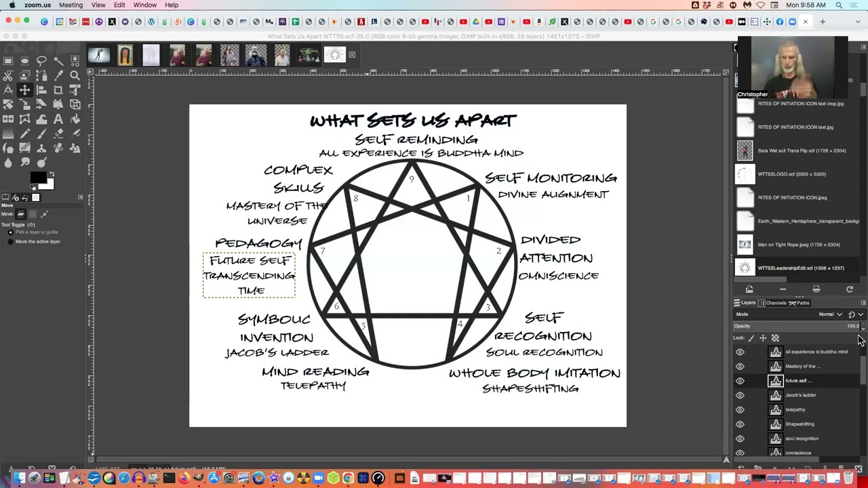Open 'Man on Tight Rope.jpeg' in images list

pos(799,245)
